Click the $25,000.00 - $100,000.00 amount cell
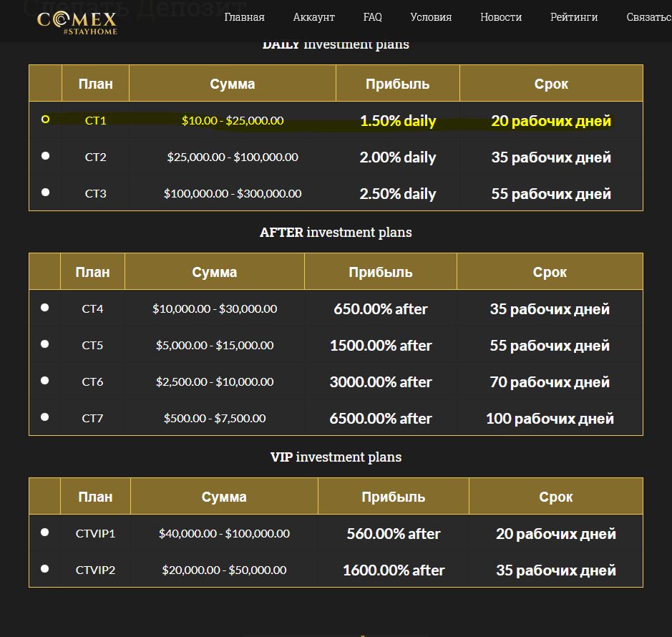 point(233,157)
